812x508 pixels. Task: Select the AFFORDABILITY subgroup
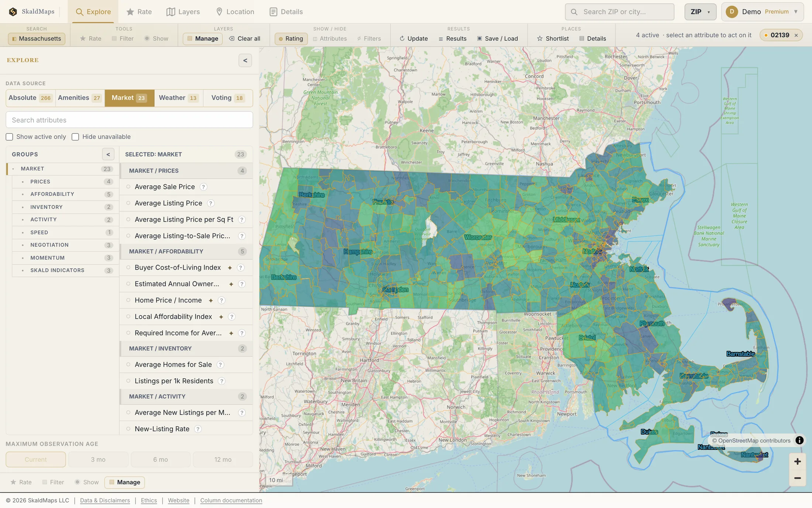(65, 194)
